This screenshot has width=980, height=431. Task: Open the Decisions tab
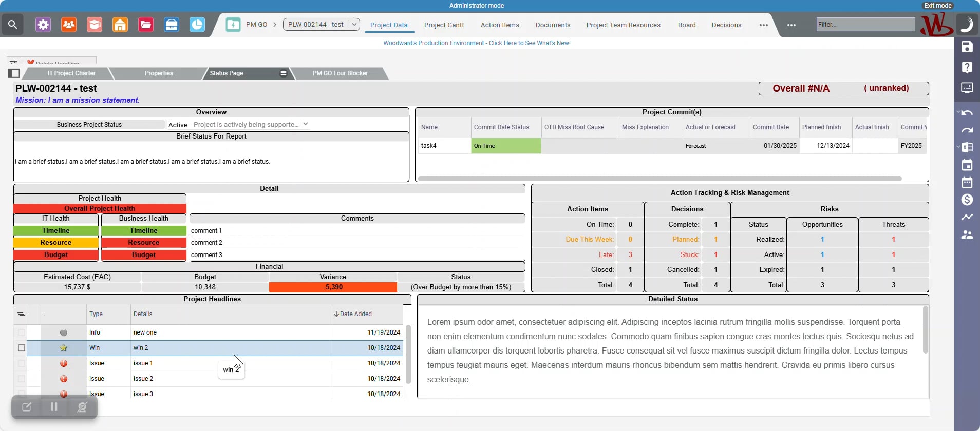point(727,25)
